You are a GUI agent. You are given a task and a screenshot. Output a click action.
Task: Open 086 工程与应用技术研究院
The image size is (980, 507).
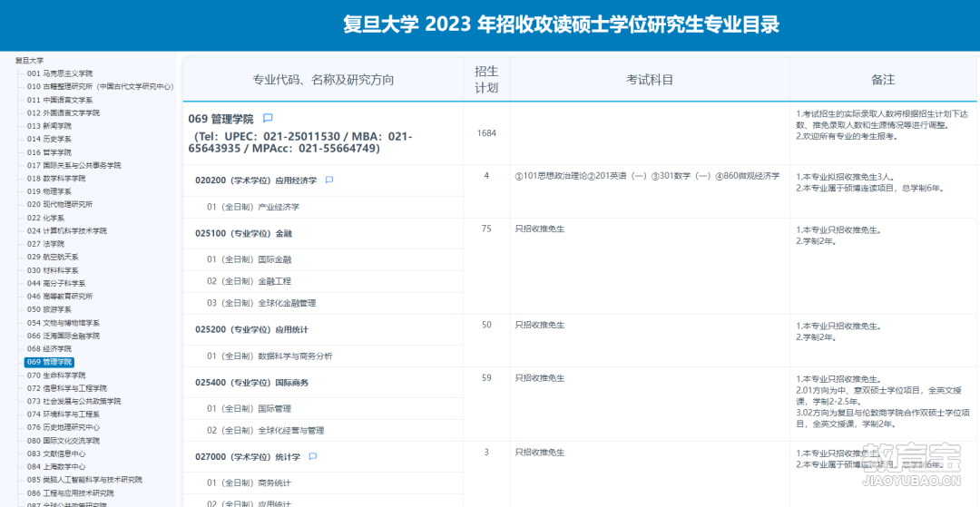(71, 493)
